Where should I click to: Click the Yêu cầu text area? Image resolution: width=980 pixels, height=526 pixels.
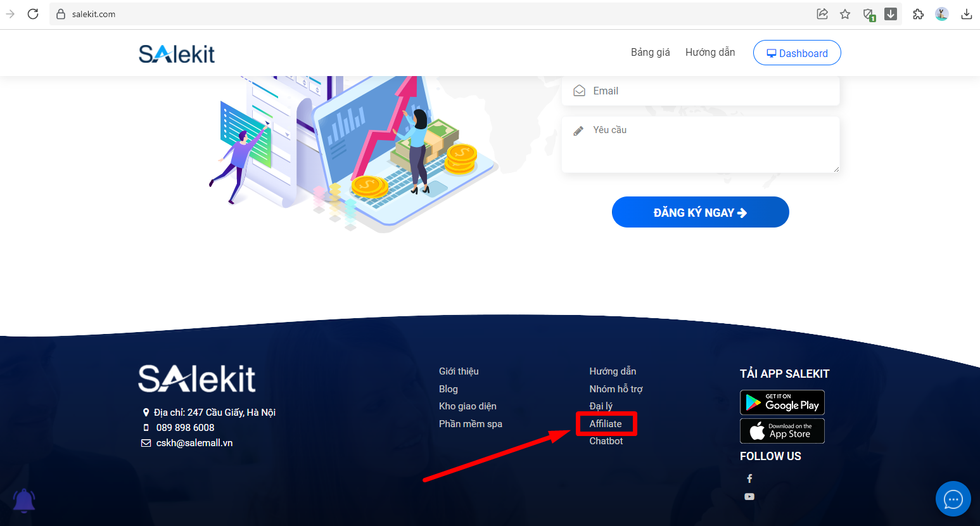pyautogui.click(x=701, y=144)
